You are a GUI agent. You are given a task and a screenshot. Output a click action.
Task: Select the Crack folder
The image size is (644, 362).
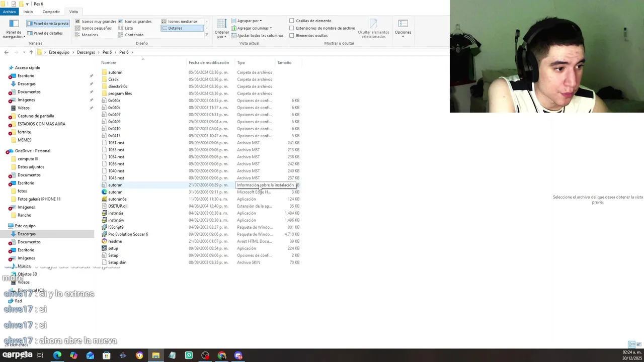click(x=113, y=79)
